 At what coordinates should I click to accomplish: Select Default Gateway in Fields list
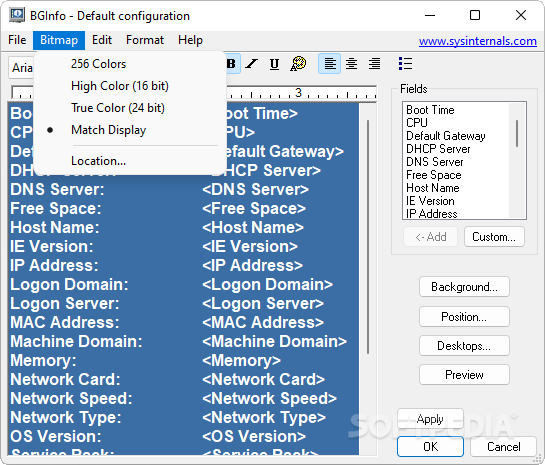click(x=446, y=136)
